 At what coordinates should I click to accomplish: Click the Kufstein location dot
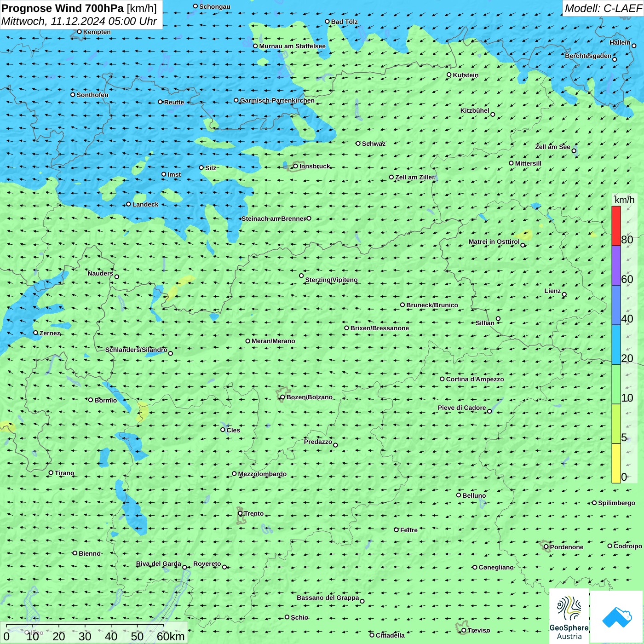tap(449, 75)
